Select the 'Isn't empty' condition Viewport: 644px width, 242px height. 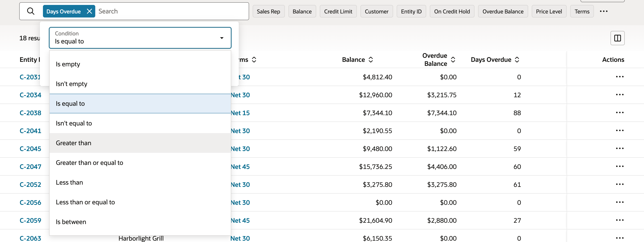140,84
